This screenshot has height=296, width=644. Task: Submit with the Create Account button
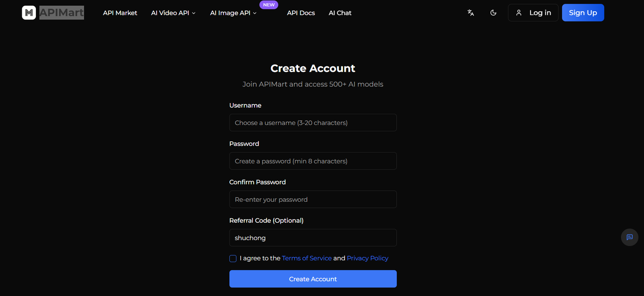[x=313, y=279]
